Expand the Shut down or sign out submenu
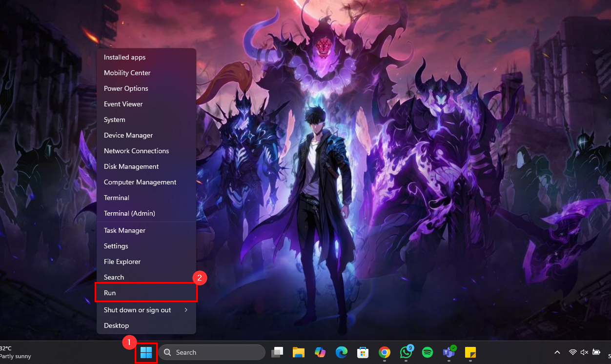The height and width of the screenshot is (364, 611). coord(146,310)
